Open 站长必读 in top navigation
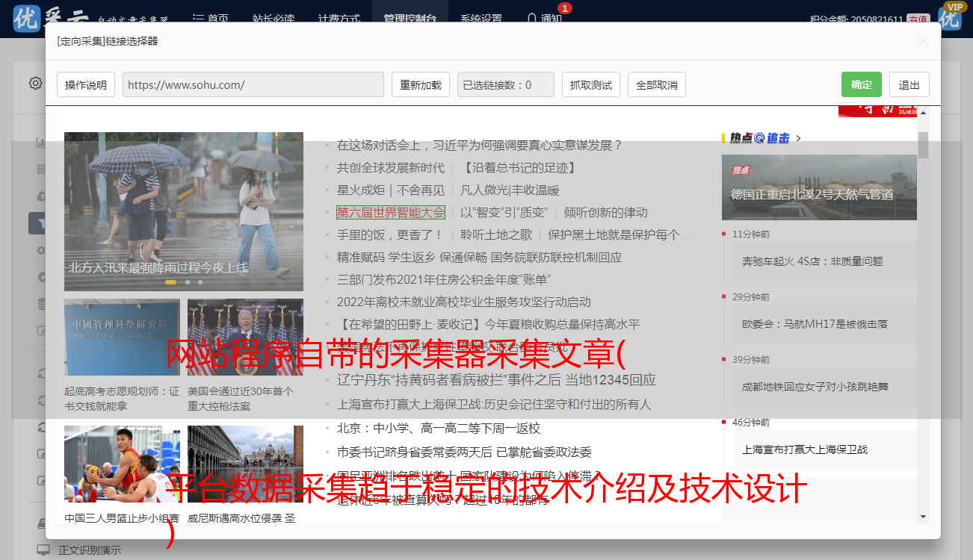973x560 pixels. click(273, 19)
